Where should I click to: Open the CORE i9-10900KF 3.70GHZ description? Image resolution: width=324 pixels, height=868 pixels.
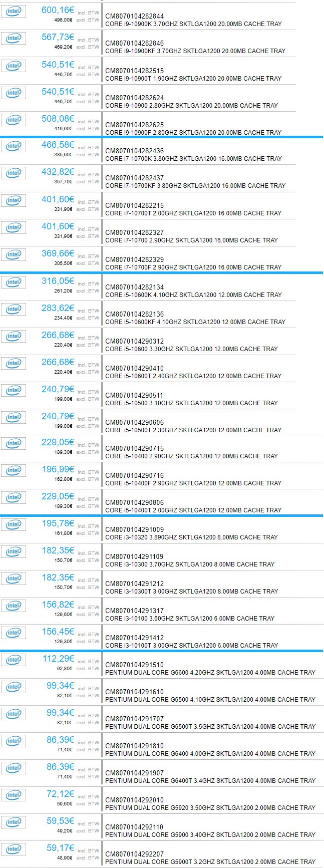[195, 51]
